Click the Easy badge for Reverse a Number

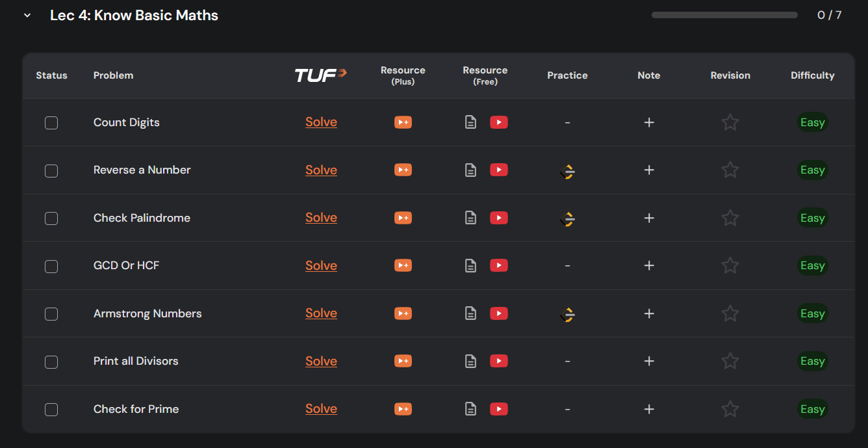[x=812, y=170]
